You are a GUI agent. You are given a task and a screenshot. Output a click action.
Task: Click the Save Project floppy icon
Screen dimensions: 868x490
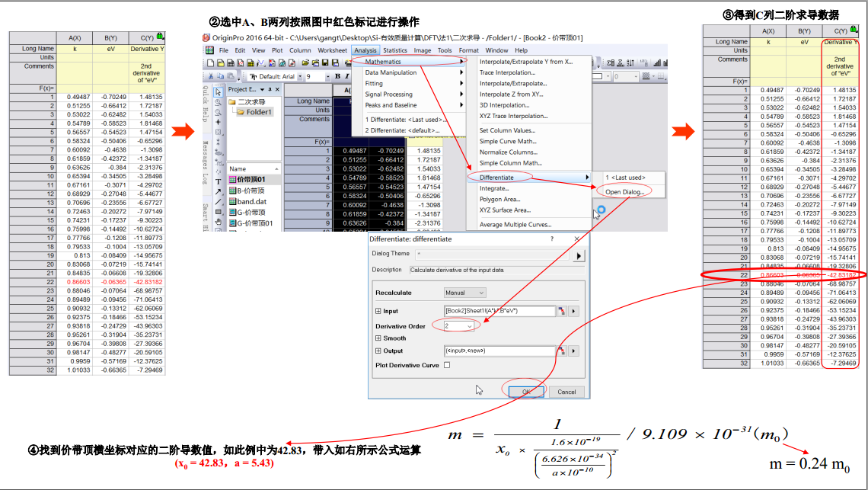tap(325, 62)
